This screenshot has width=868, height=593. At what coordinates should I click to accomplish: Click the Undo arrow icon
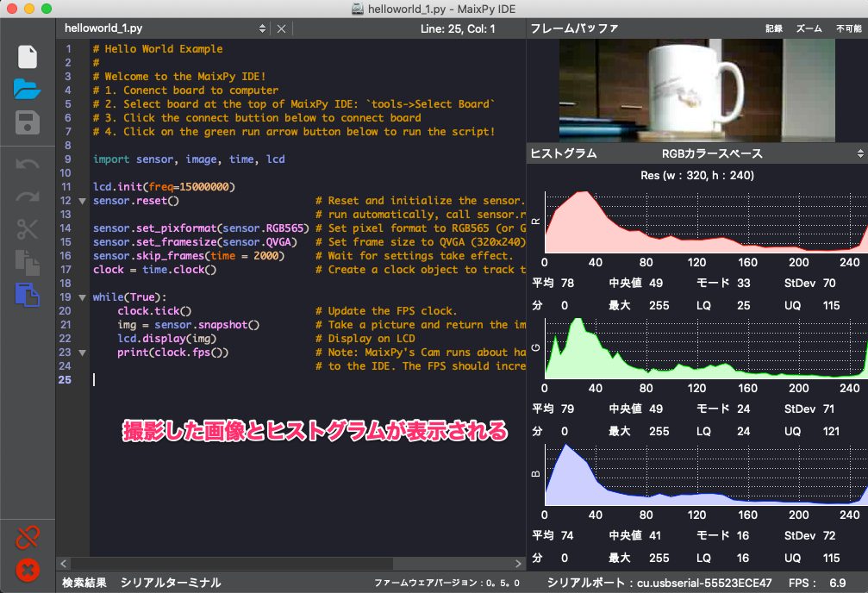pyautogui.click(x=28, y=164)
